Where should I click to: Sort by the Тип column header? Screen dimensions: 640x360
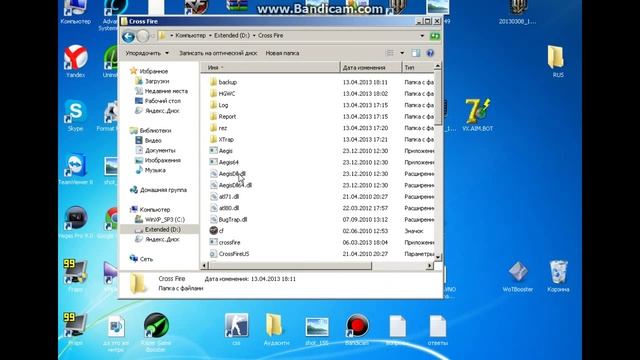(x=418, y=67)
